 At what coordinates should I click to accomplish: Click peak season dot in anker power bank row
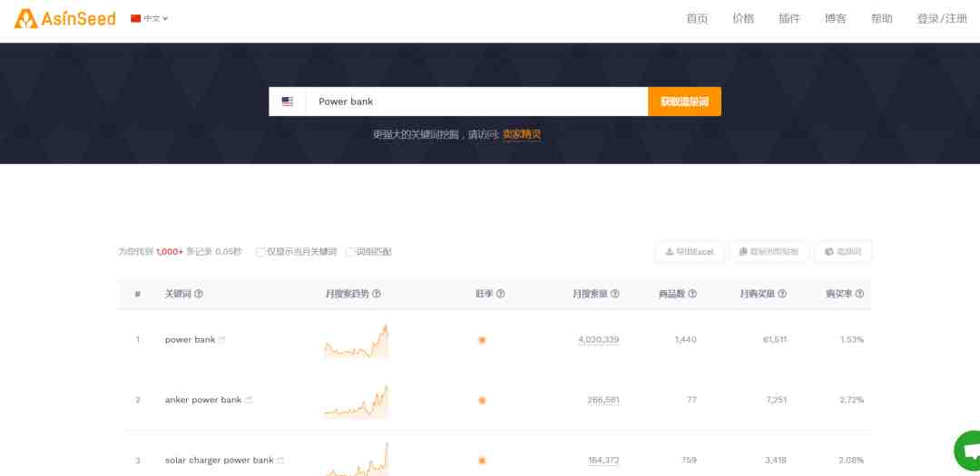[482, 401]
